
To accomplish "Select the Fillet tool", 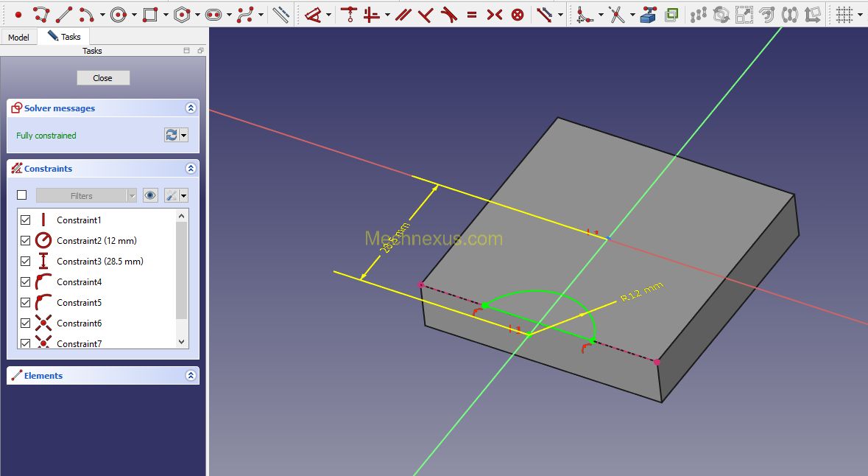I will coord(584,15).
